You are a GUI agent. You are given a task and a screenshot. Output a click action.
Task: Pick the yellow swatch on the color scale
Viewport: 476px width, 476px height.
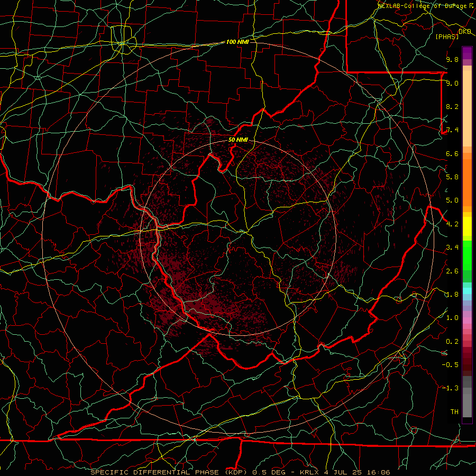coord(467,226)
